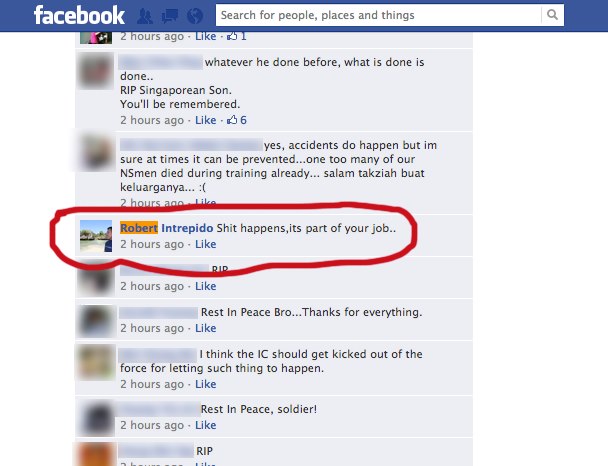Click '2 hours ago' on Robert's comment
The width and height of the screenshot is (608, 466).
(x=152, y=244)
